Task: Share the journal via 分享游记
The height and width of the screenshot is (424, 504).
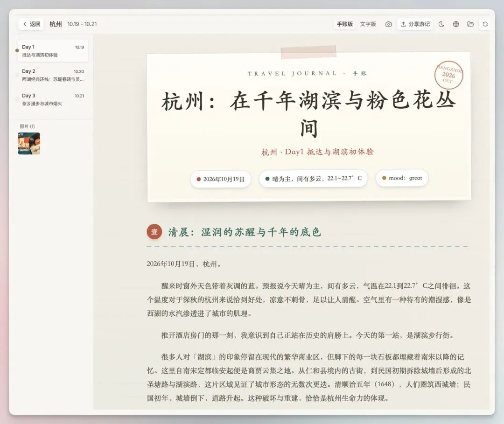Action: [415, 24]
